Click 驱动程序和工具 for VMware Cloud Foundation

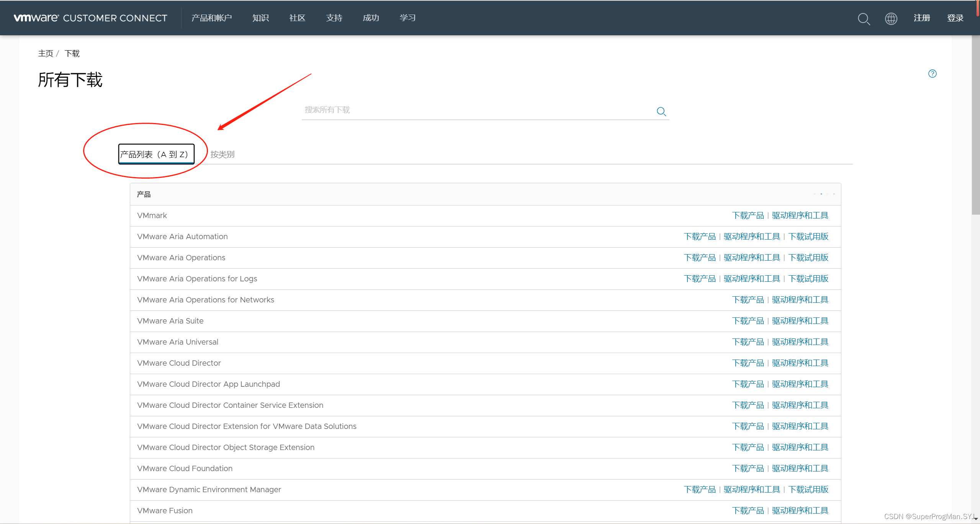[800, 468]
